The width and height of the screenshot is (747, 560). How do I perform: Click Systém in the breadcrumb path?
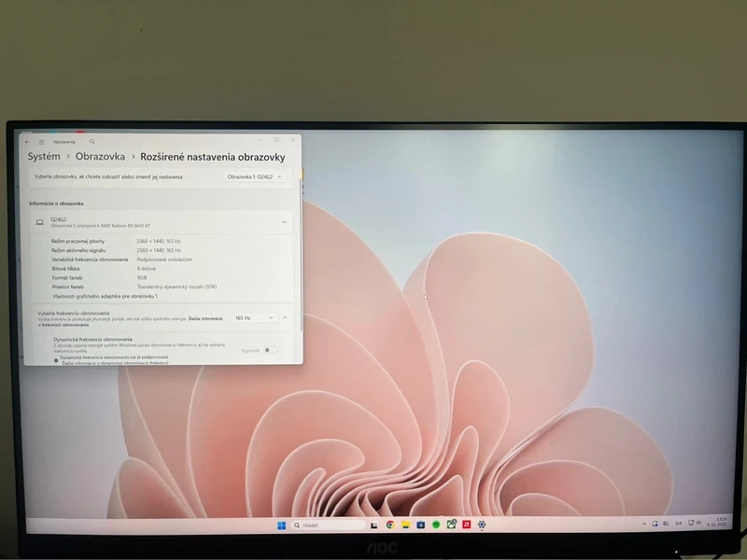coord(42,157)
